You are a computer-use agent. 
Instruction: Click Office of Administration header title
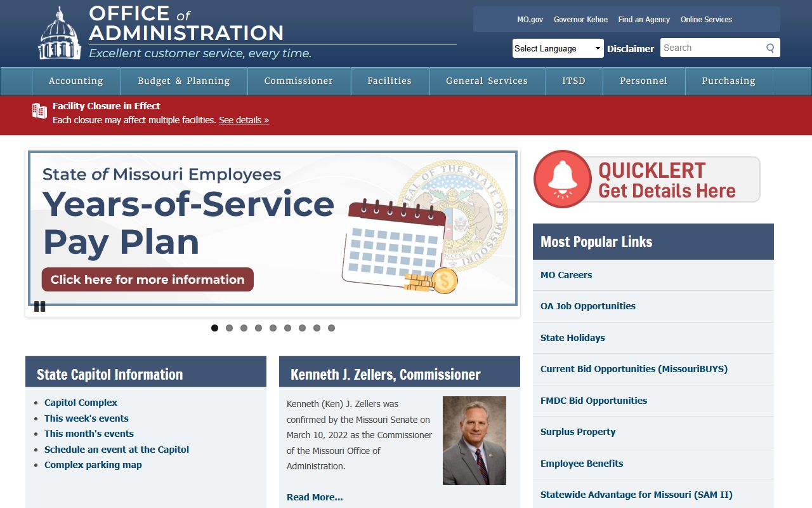point(187,23)
